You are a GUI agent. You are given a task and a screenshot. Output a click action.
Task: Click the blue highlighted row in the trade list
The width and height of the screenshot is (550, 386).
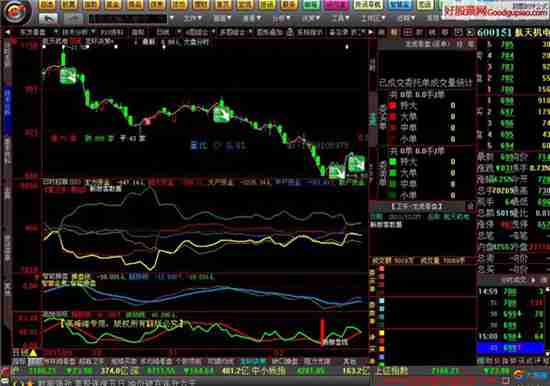(x=510, y=348)
